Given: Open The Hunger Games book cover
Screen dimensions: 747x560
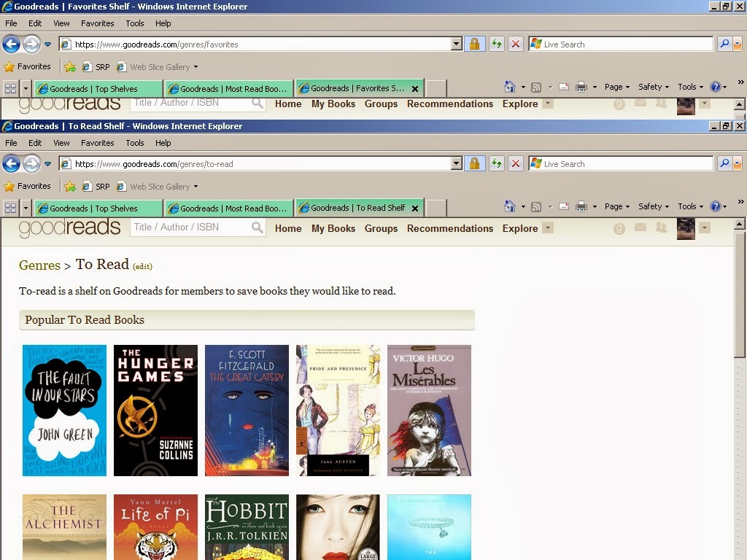Looking at the screenshot, I should click(x=156, y=411).
